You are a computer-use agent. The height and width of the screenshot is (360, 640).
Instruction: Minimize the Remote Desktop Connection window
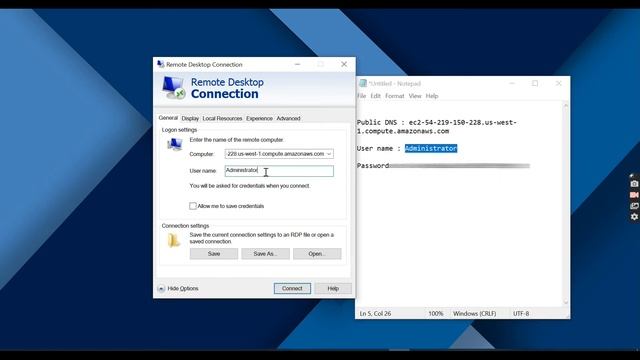298,64
